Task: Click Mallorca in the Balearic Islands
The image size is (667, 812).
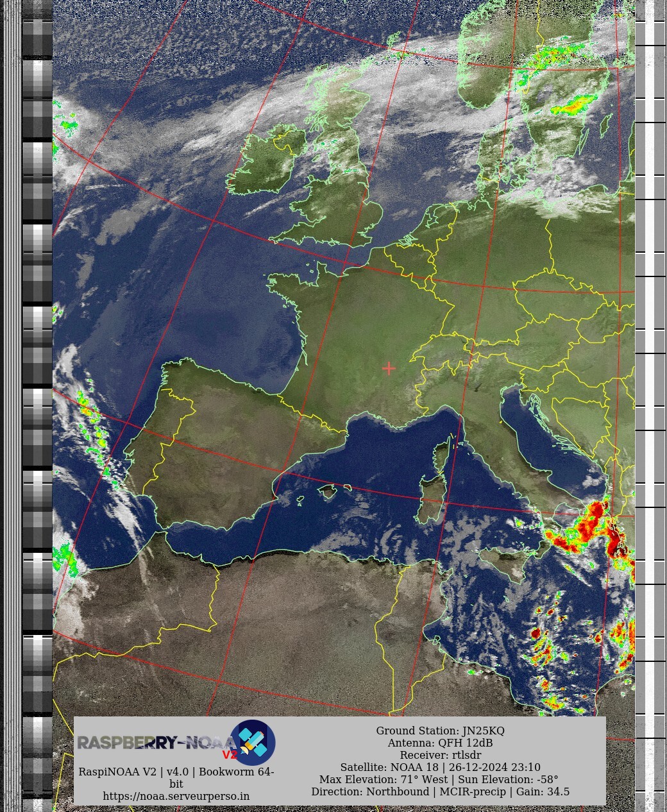Action: (328, 491)
